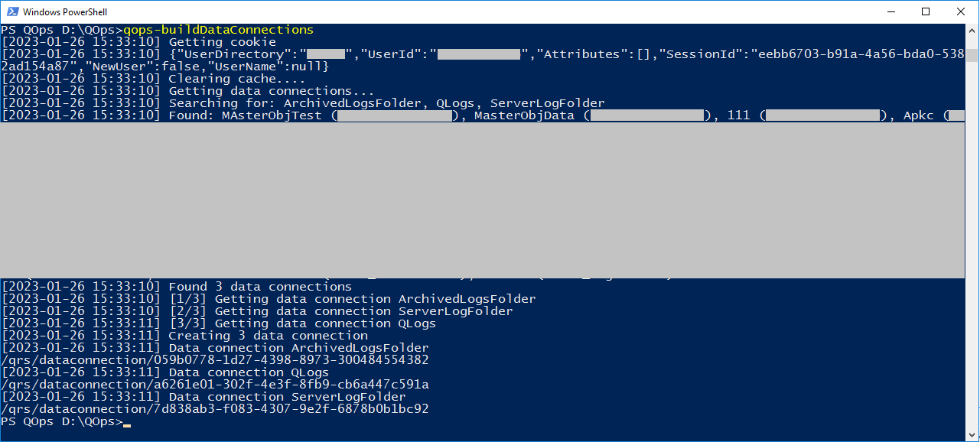Click the scrollbar down arrow
This screenshot has height=442, width=980.
click(x=972, y=434)
